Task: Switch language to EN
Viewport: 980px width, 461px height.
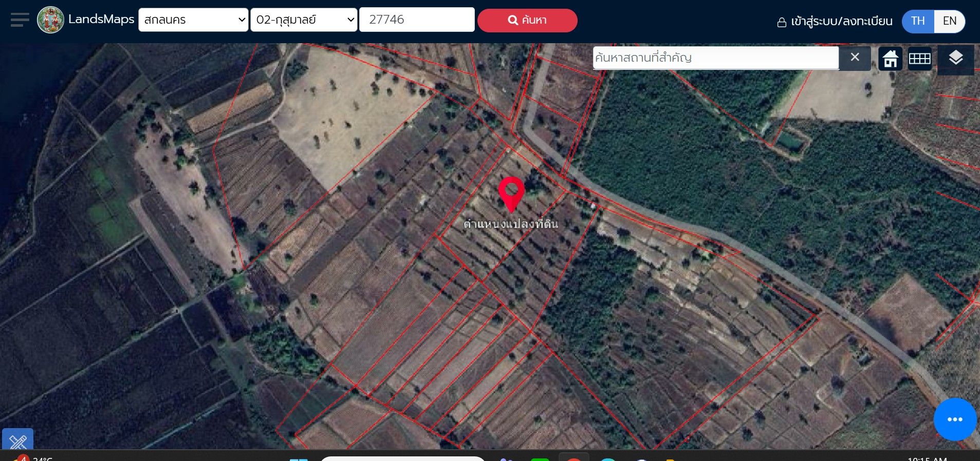Action: (950, 21)
